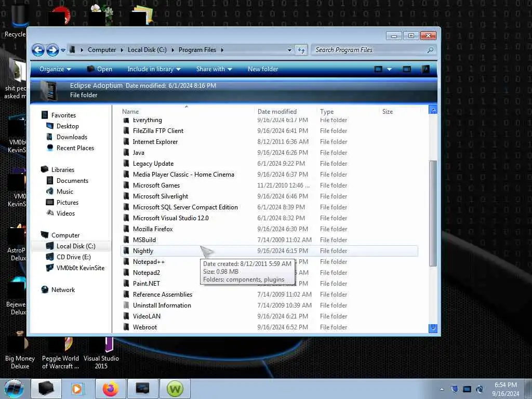Open the Pictures library
The image size is (532, 399).
coord(68,203)
